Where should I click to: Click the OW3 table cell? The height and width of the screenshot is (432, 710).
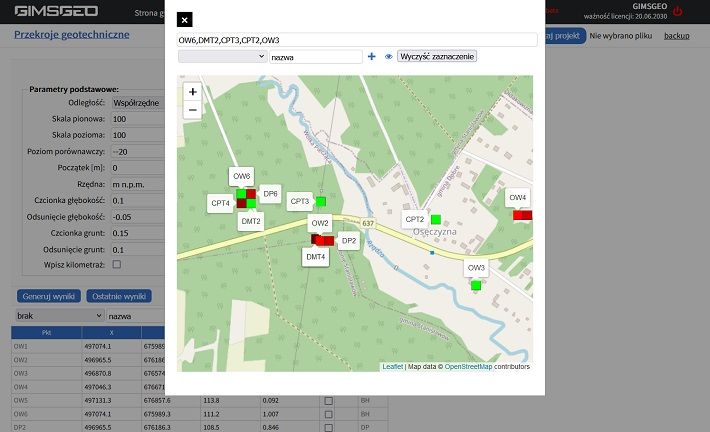[46, 374]
